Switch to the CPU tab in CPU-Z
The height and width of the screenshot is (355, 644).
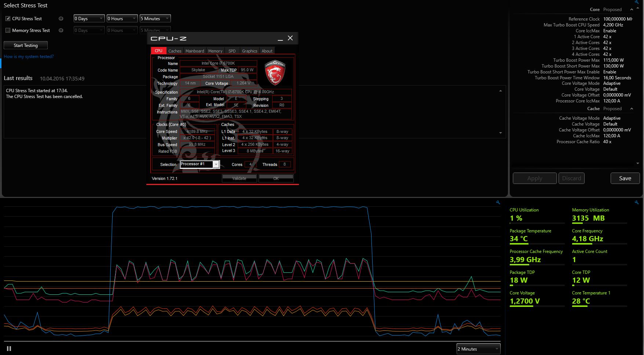(158, 51)
